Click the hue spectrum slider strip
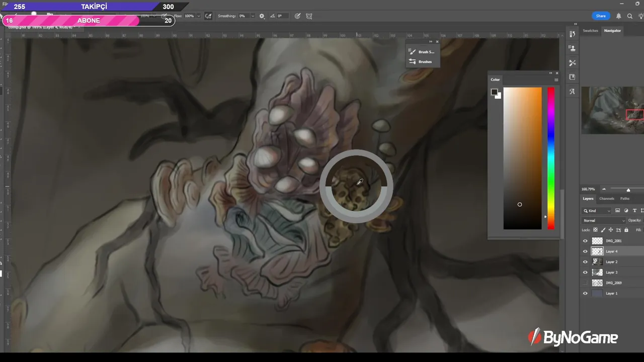This screenshot has height=362, width=644. [x=551, y=158]
